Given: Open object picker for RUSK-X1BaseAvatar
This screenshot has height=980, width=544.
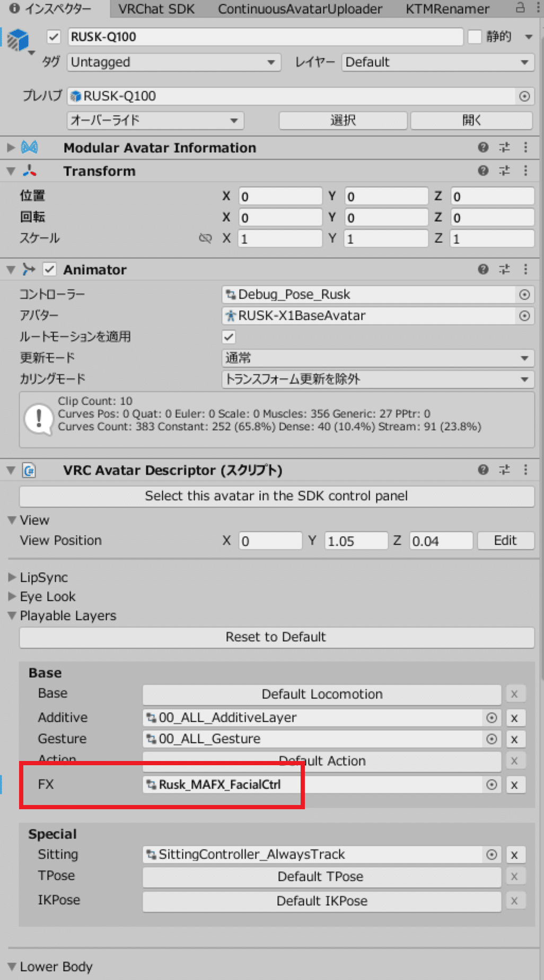Looking at the screenshot, I should (x=524, y=316).
